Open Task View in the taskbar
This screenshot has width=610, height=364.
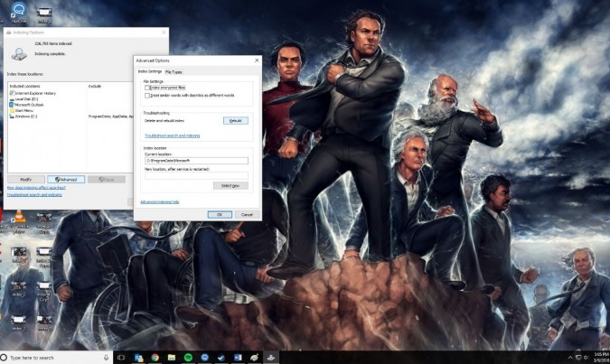(x=120, y=358)
